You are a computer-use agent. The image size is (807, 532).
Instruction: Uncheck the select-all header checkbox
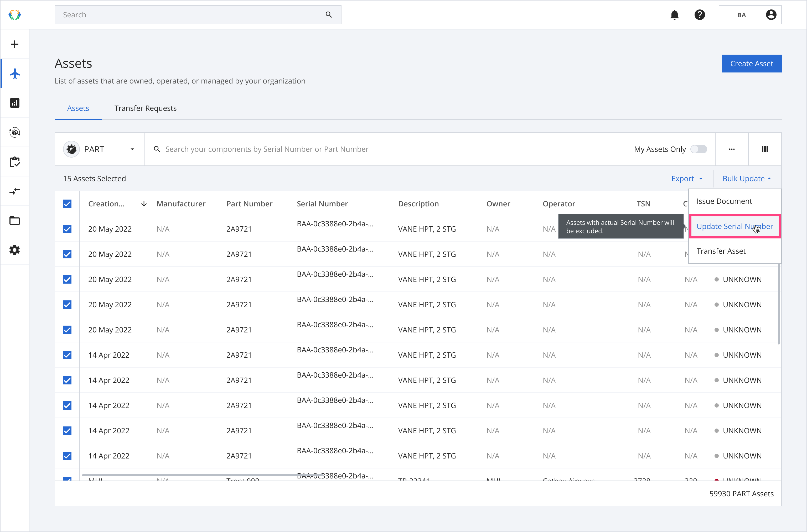tap(67, 204)
